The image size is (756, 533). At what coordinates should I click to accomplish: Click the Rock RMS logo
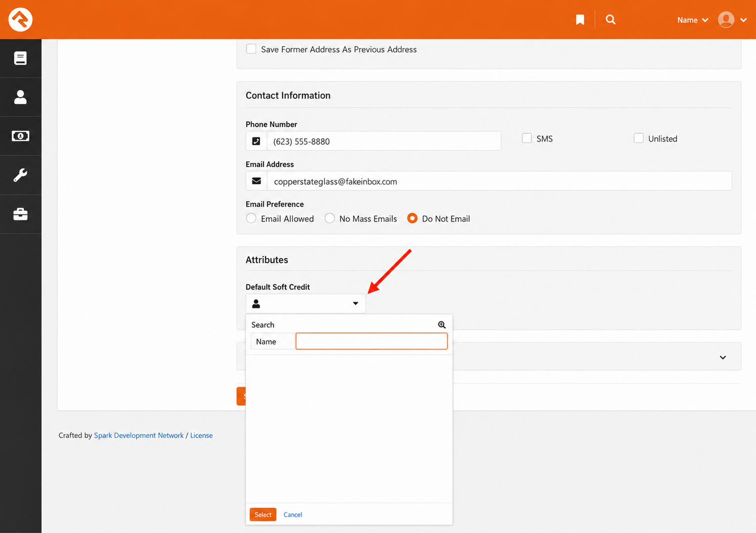[x=20, y=20]
